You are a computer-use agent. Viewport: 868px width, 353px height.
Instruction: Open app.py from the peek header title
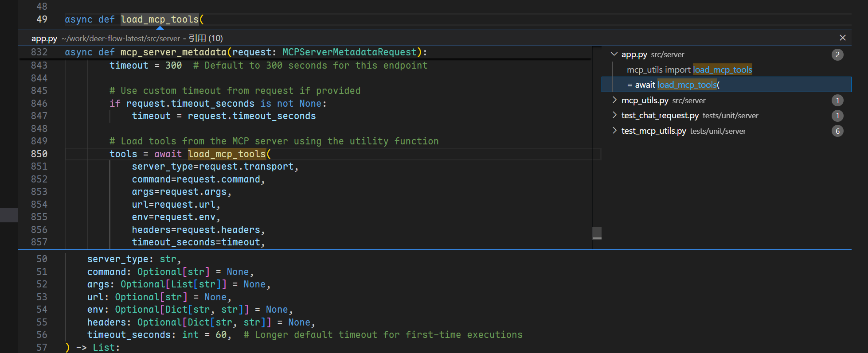pyautogui.click(x=44, y=39)
